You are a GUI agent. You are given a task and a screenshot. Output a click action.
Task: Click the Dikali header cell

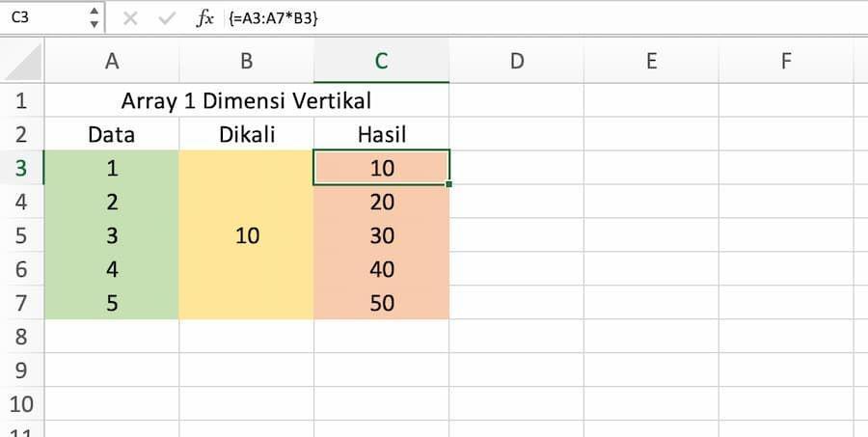246,135
